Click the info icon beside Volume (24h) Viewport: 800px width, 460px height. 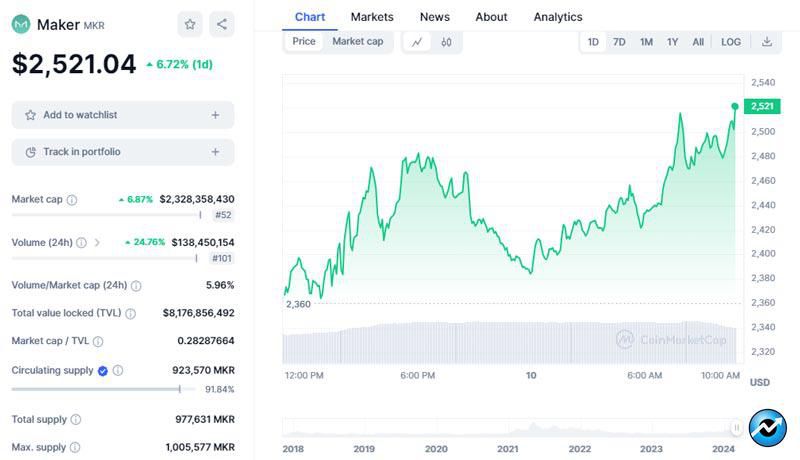(81, 243)
